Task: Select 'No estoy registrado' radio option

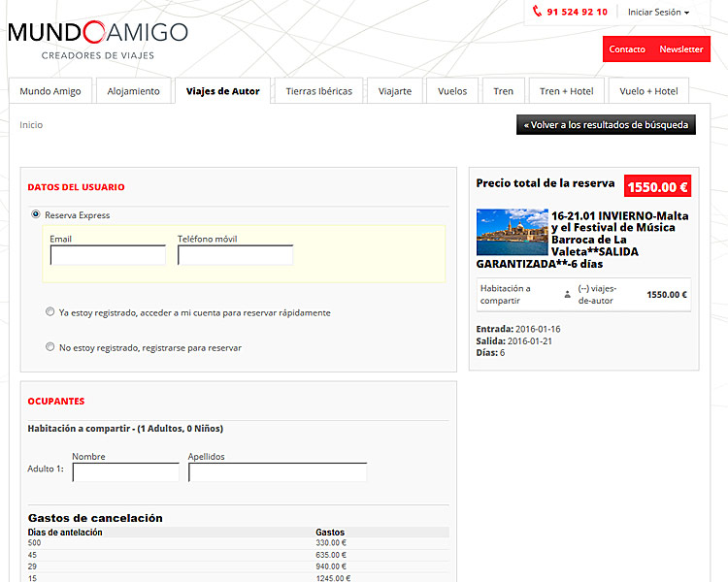Action: click(50, 346)
